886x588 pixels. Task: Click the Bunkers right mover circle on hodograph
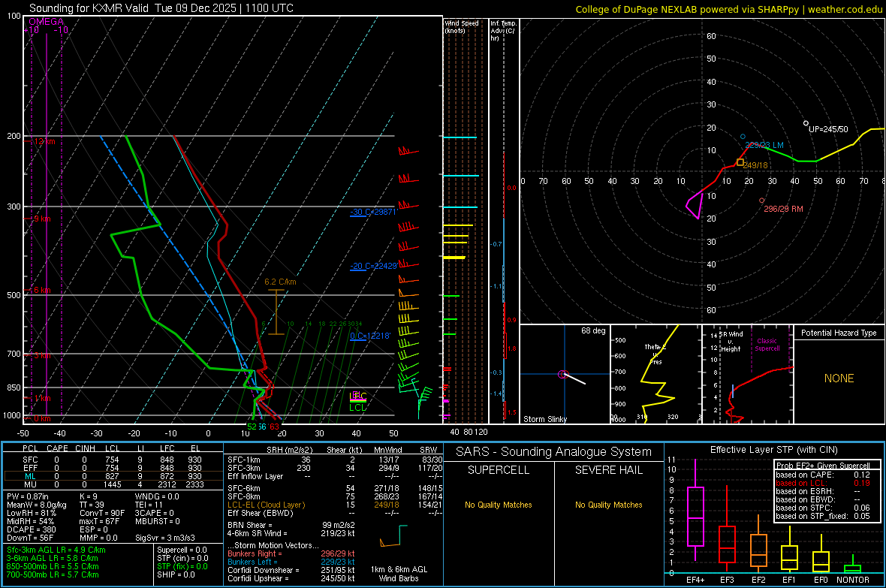(x=761, y=201)
